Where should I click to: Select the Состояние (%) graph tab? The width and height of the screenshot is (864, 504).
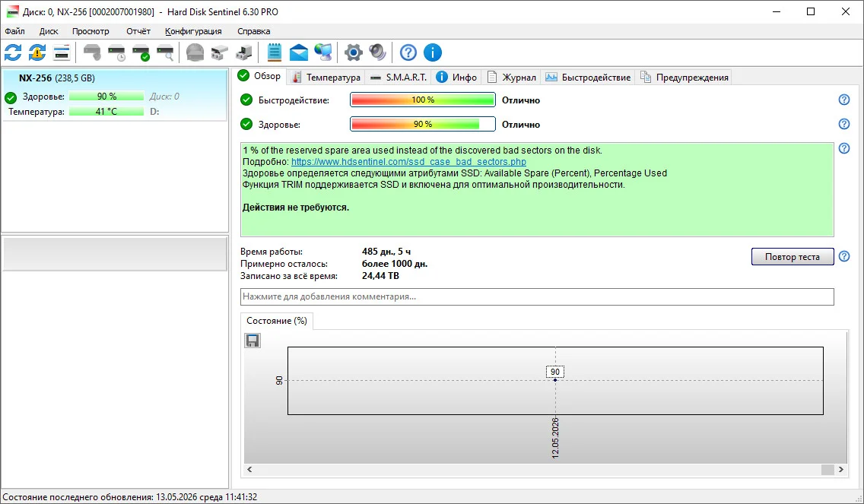pos(277,321)
